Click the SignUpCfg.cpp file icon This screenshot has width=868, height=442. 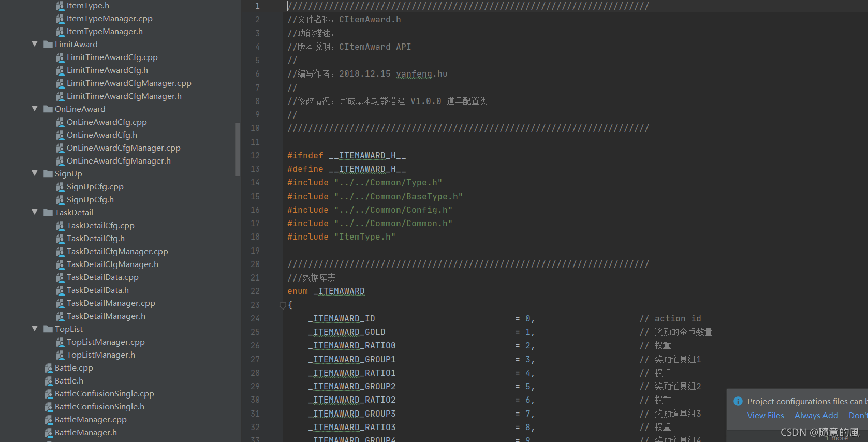(x=60, y=187)
